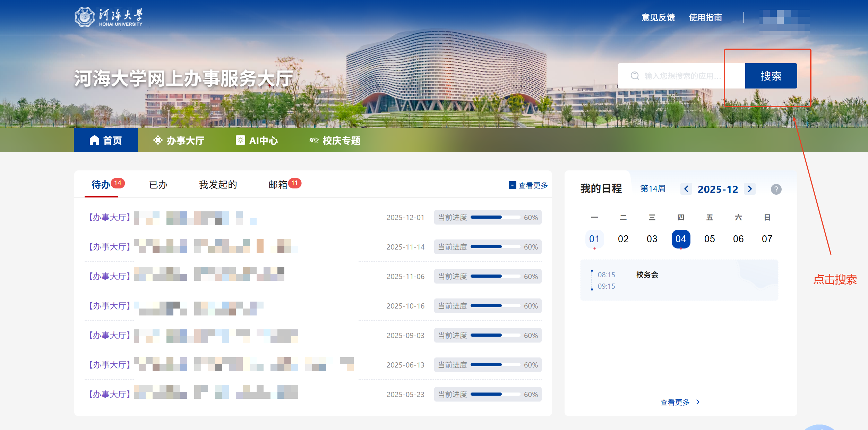Viewport: 868px width, 430px height.
Task: Select day 05 in the calendar
Action: (x=709, y=239)
